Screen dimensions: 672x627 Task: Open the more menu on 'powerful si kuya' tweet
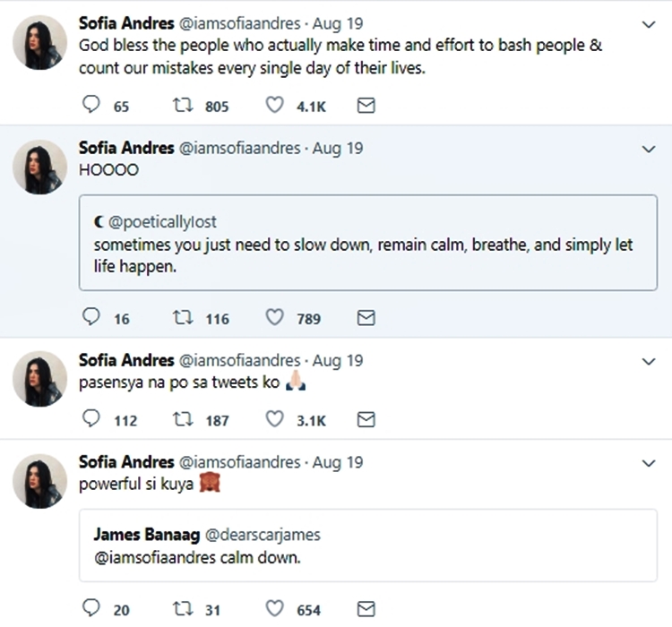click(650, 463)
